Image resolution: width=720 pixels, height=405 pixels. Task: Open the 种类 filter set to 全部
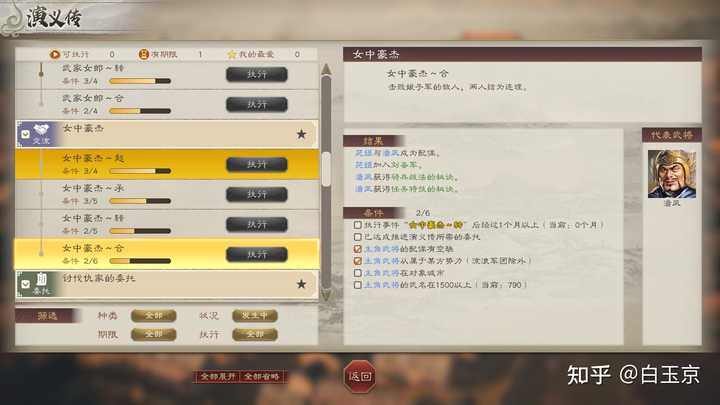click(153, 315)
